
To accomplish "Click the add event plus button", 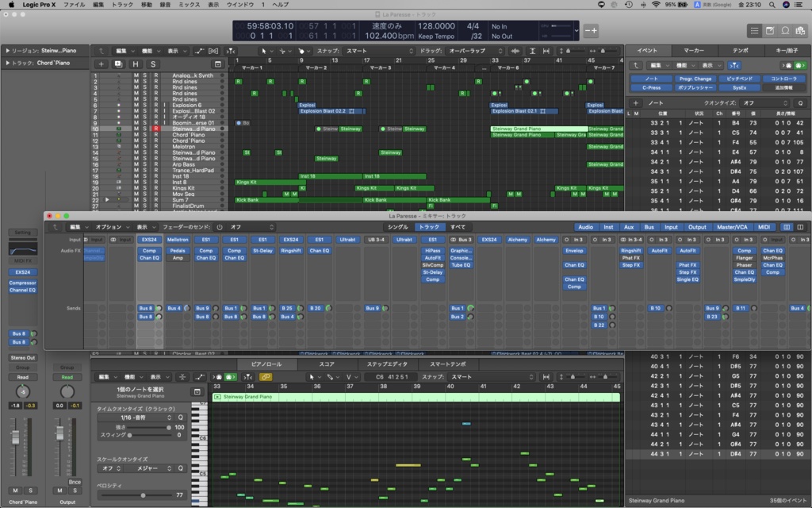I will coord(635,102).
